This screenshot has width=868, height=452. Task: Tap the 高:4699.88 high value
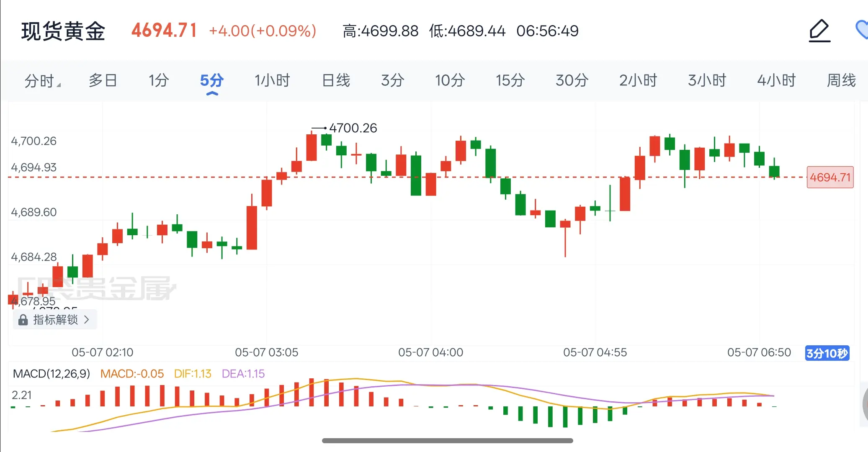pos(380,31)
